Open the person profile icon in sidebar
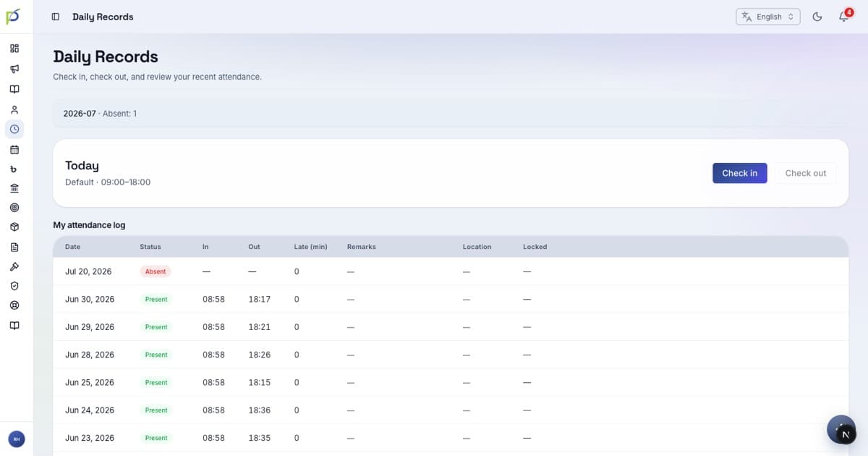Screen dimensions: 868x456 pyautogui.click(x=14, y=109)
